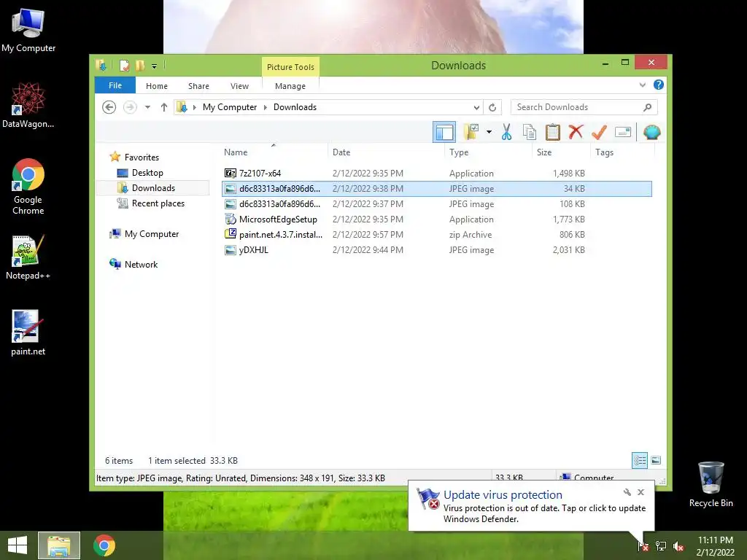
Task: Click My Computer in the address breadcrumb
Action: [230, 107]
